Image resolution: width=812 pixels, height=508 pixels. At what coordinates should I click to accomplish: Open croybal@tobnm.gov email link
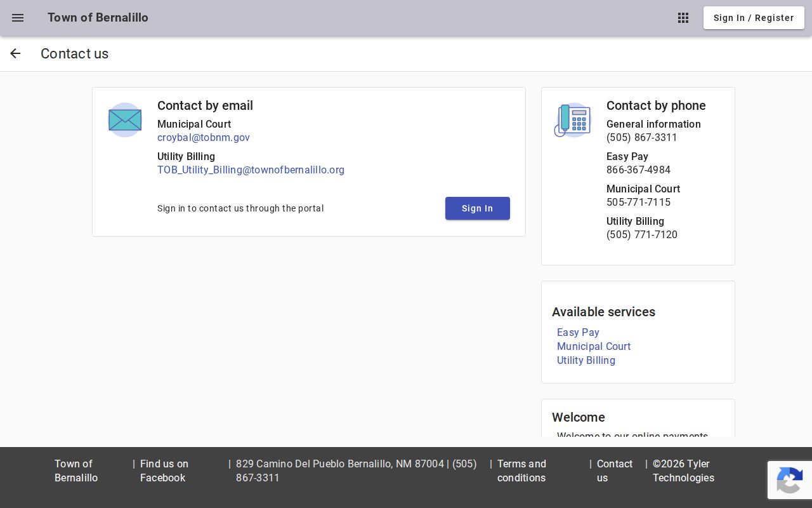point(204,138)
